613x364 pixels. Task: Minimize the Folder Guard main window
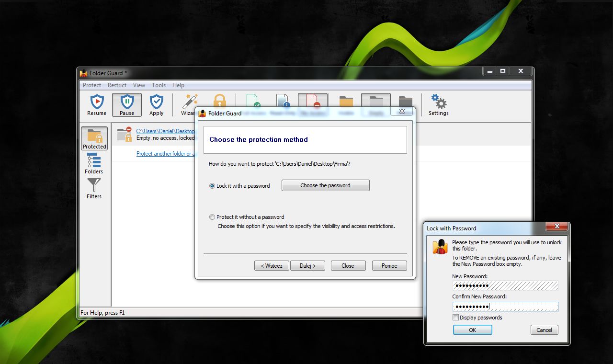pos(489,71)
